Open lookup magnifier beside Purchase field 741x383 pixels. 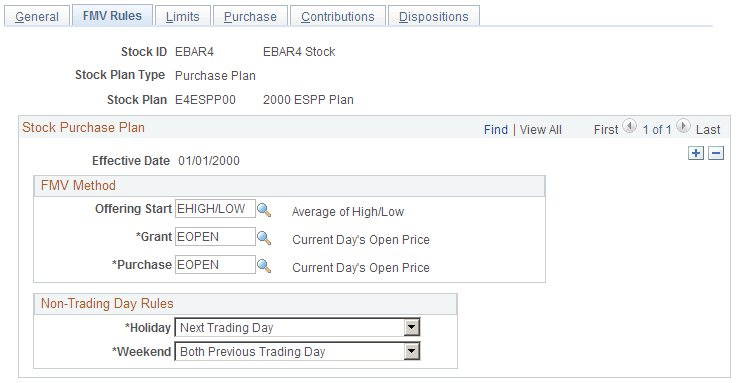(264, 265)
